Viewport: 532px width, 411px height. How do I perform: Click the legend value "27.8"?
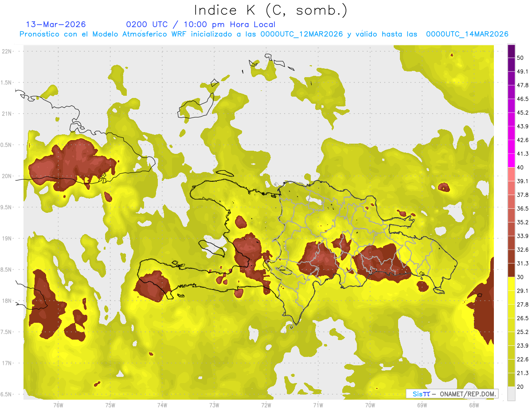(x=523, y=305)
